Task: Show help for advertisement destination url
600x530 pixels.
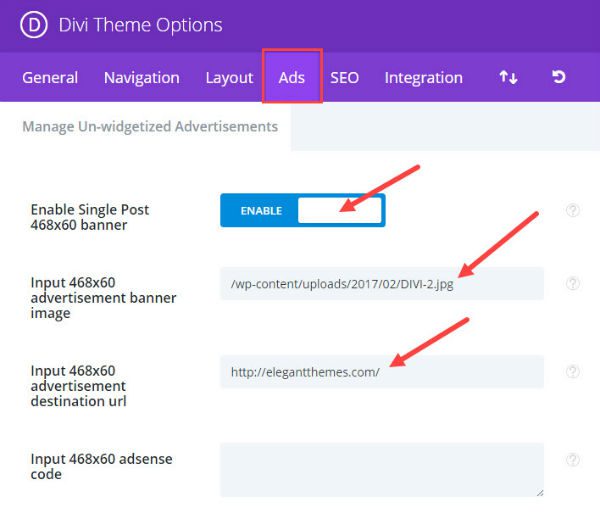Action: click(573, 371)
